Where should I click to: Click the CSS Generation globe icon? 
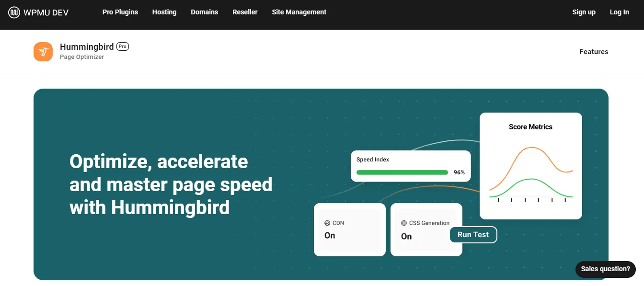tap(403, 223)
